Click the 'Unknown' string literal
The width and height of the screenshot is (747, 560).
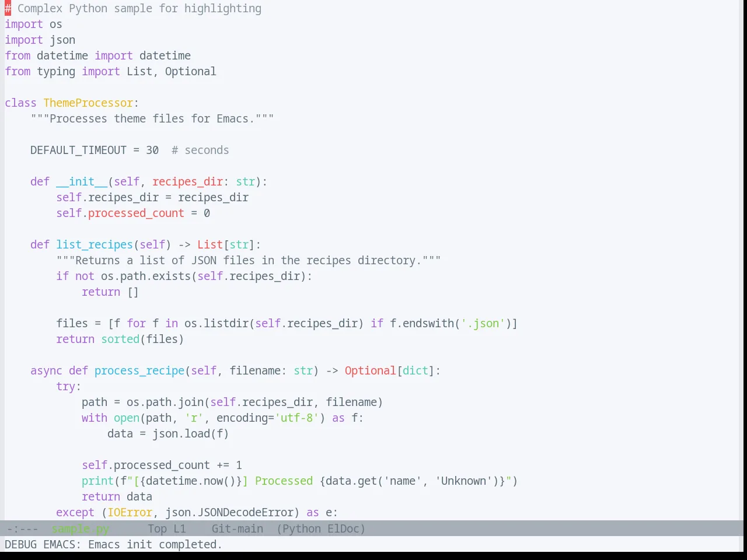click(463, 481)
